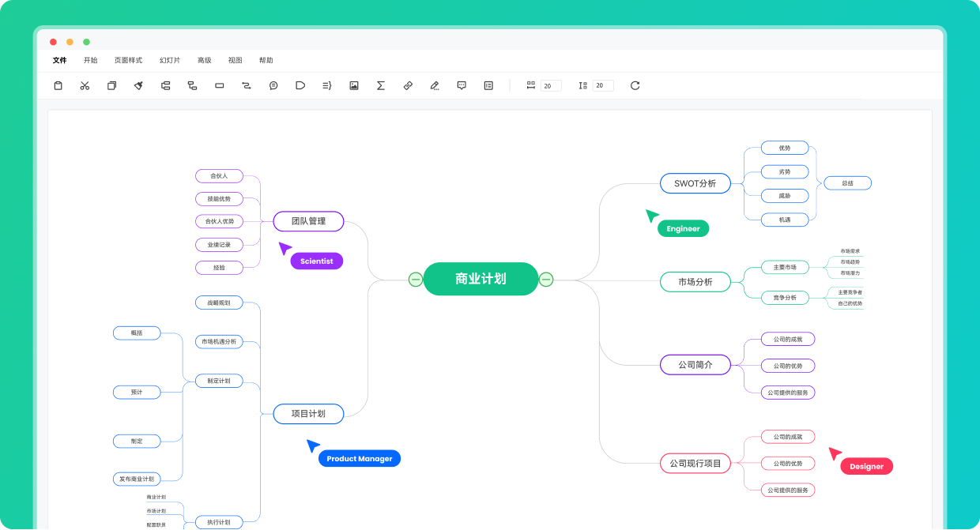This screenshot has width=980, height=530.
Task: Open the insert image tool
Action: point(353,85)
